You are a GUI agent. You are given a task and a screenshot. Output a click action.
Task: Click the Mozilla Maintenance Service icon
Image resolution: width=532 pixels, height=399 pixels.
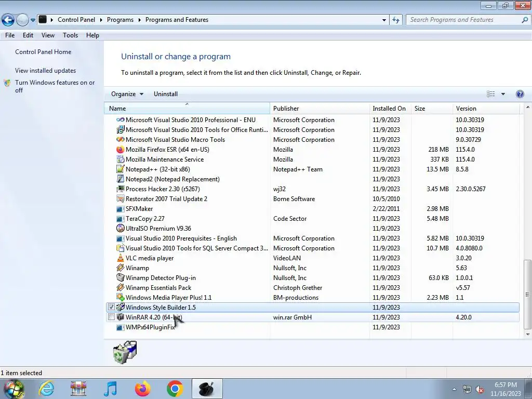pyautogui.click(x=120, y=159)
